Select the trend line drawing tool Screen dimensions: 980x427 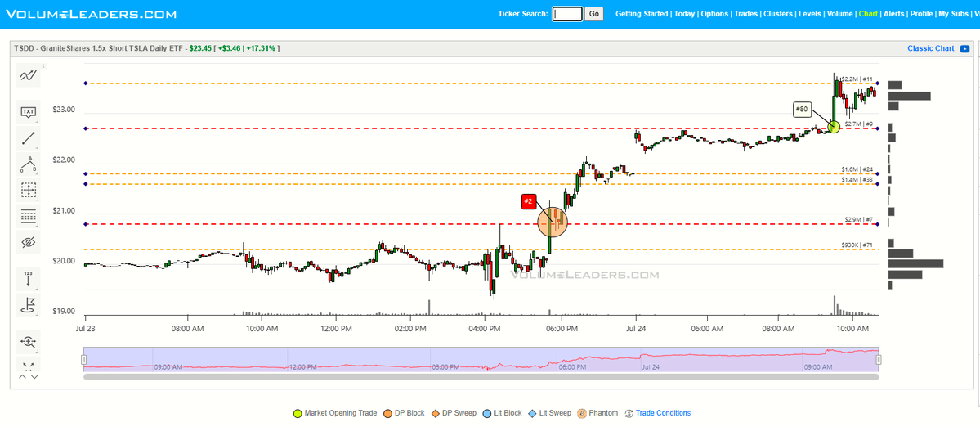28,138
